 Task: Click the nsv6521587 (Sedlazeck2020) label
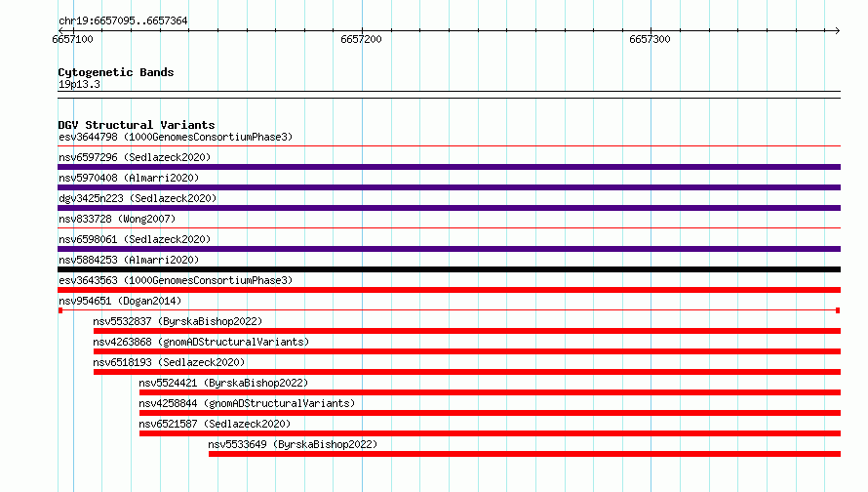point(215,424)
